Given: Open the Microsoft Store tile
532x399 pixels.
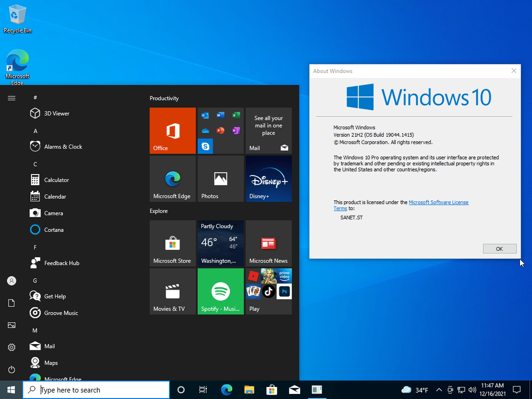Looking at the screenshot, I should [173, 243].
